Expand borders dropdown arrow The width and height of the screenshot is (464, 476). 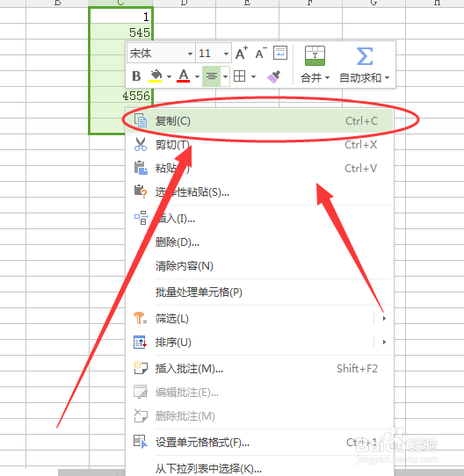pyautogui.click(x=253, y=76)
